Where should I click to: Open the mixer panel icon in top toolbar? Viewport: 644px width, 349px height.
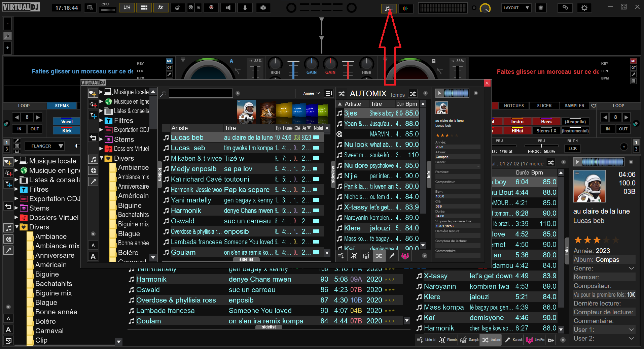(x=127, y=7)
